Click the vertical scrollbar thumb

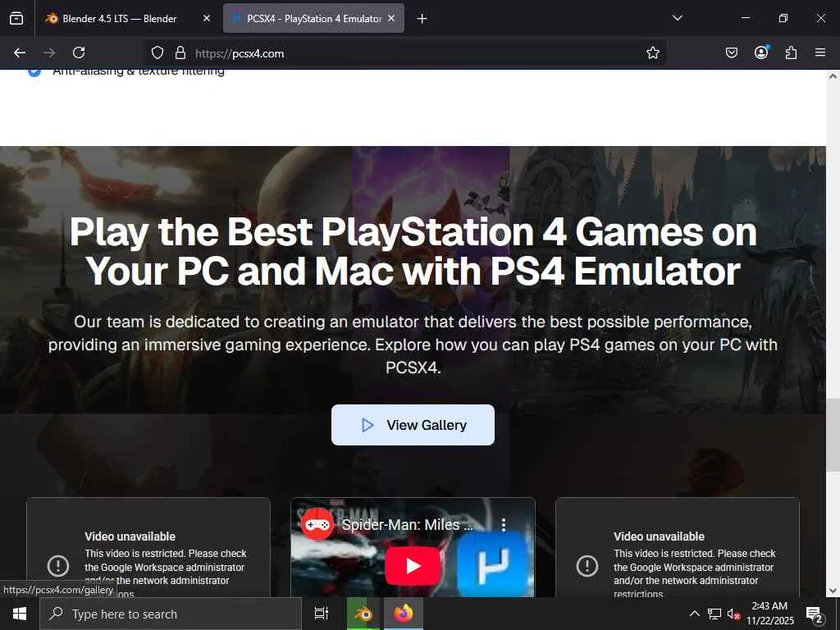tap(833, 435)
